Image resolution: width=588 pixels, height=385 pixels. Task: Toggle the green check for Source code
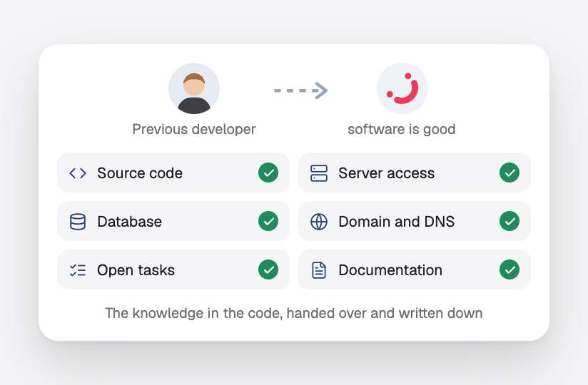point(268,173)
